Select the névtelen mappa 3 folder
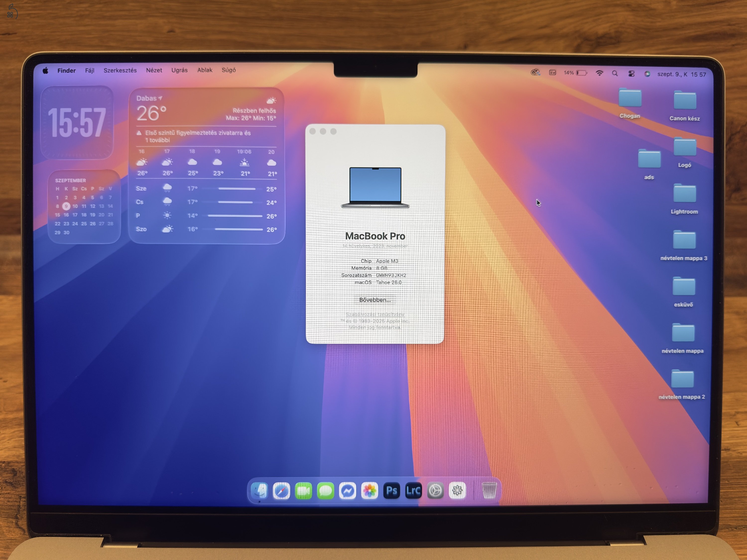 click(x=684, y=240)
